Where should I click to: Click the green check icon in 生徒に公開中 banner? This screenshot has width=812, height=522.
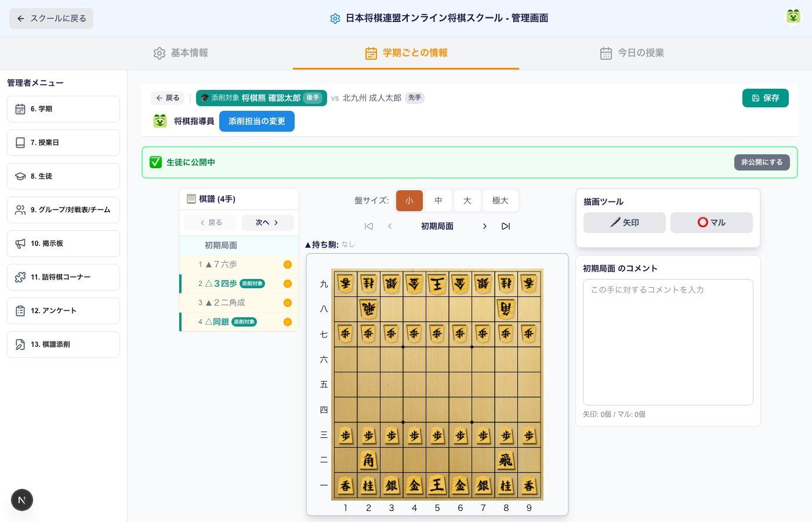pos(155,162)
